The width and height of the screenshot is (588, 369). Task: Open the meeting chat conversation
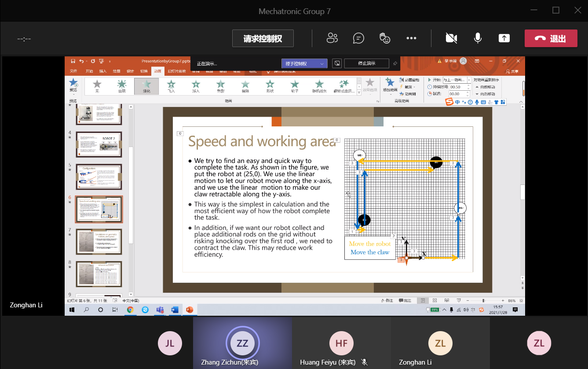pyautogui.click(x=358, y=38)
